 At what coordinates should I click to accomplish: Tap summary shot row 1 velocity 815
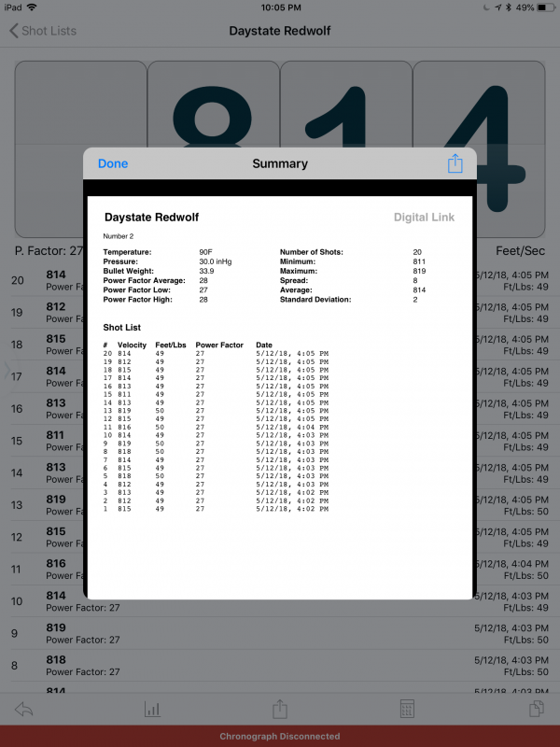click(216, 509)
